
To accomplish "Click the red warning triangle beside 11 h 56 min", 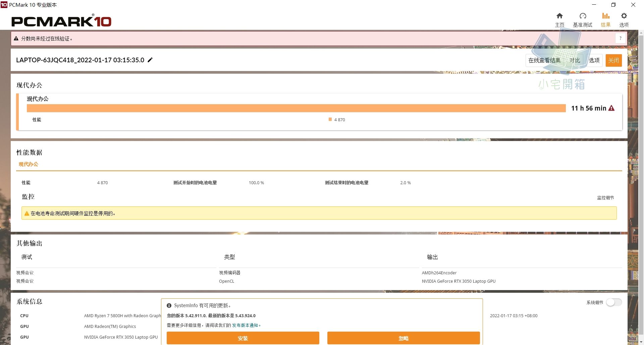I will [611, 108].
